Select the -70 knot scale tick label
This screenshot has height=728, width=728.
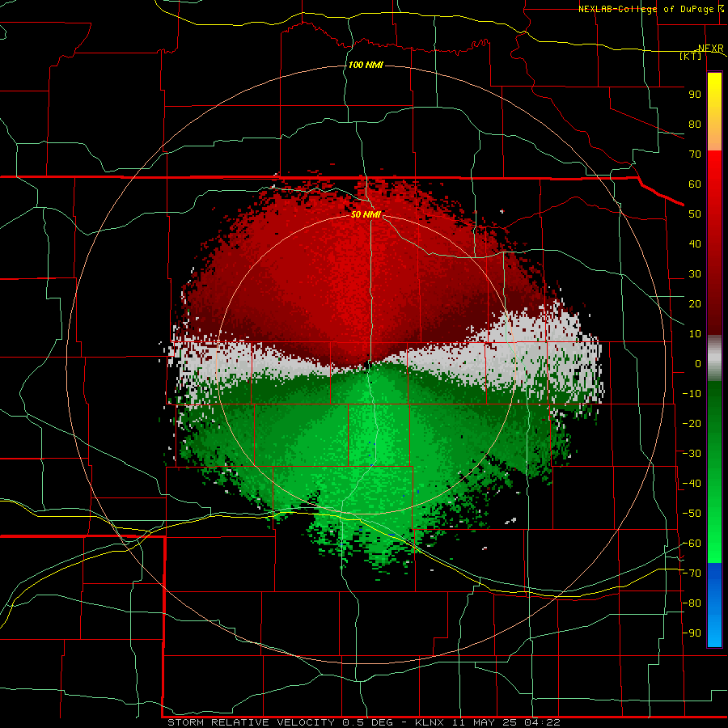(x=692, y=574)
